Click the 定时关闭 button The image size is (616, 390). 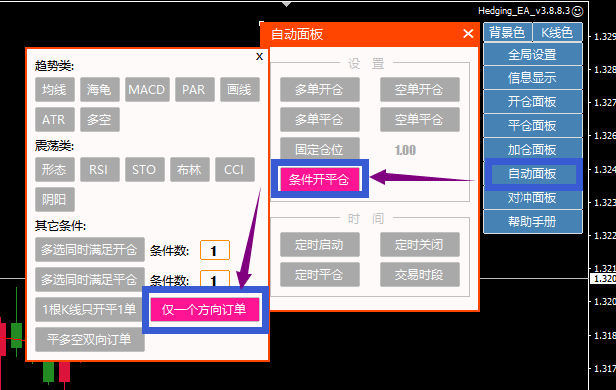(420, 245)
